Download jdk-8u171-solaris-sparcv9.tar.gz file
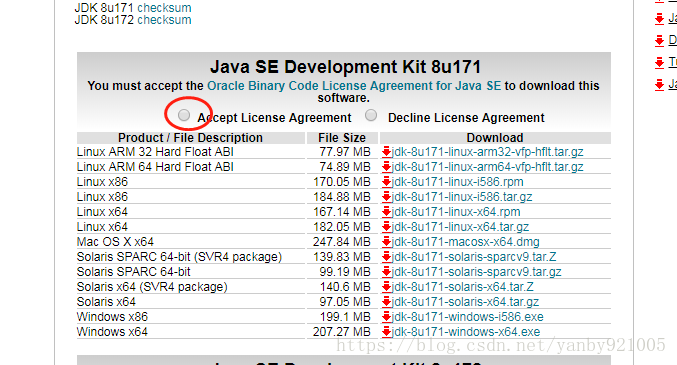677x365 pixels. click(x=477, y=272)
